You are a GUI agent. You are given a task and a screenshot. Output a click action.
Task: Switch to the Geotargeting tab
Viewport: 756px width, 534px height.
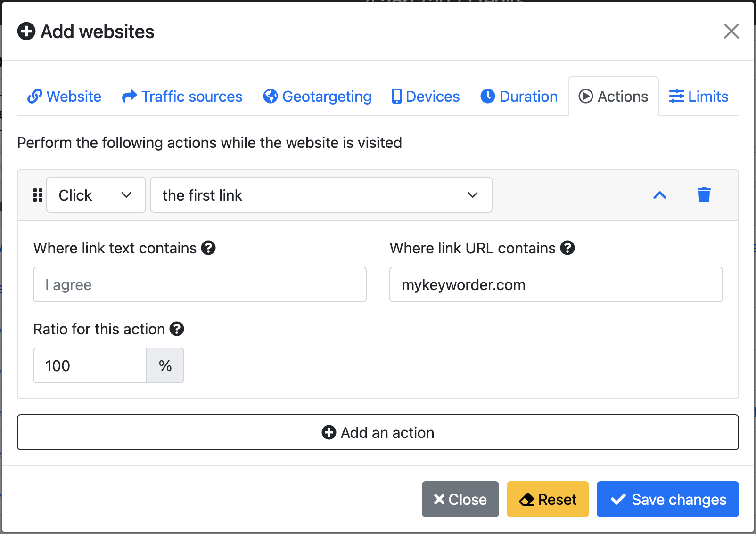point(317,96)
